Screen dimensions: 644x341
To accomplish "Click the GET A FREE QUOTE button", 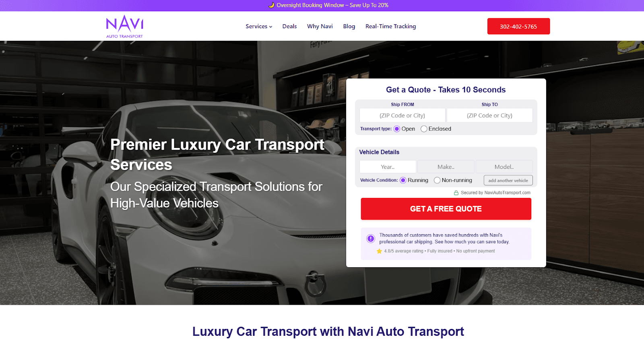I will coord(446,209).
